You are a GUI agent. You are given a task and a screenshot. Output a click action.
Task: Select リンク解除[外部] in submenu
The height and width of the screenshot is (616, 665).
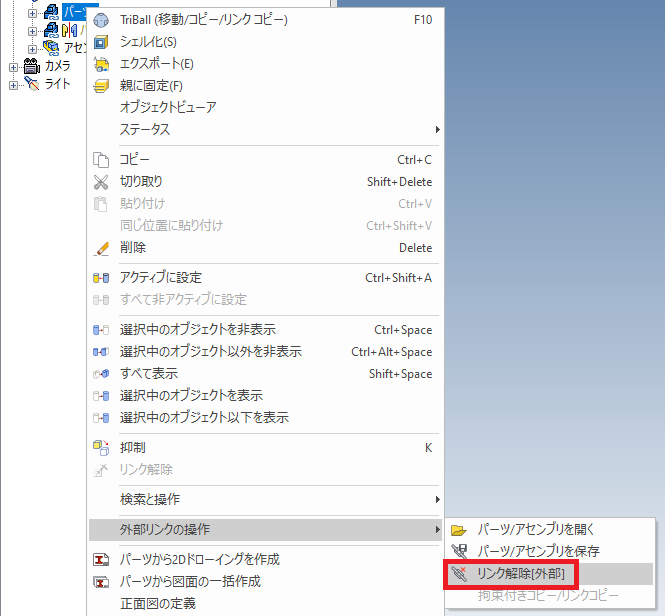pos(550,574)
